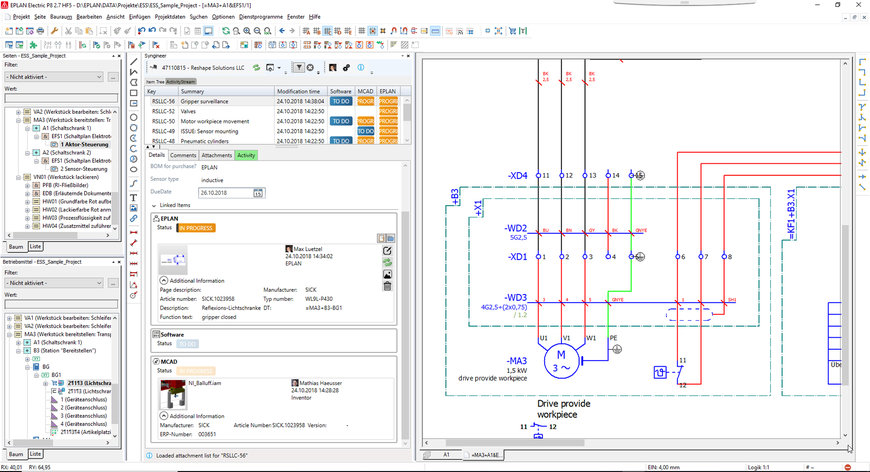Click the orange IN PROGRESS EPLAN status badge

196,228
